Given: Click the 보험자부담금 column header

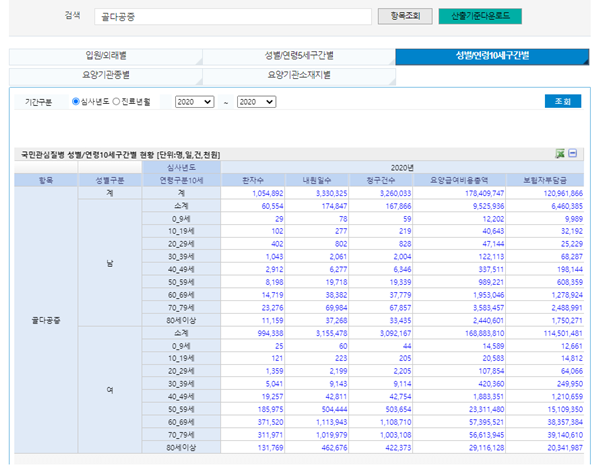Looking at the screenshot, I should pyautogui.click(x=545, y=180).
